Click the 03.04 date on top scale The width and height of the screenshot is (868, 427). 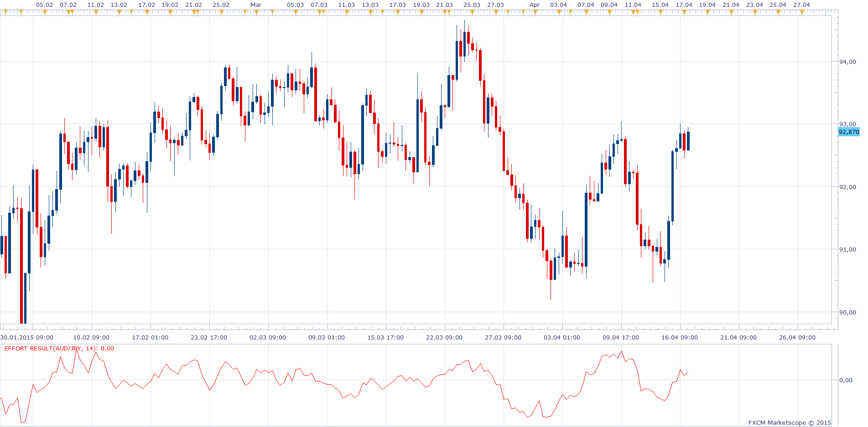[559, 5]
